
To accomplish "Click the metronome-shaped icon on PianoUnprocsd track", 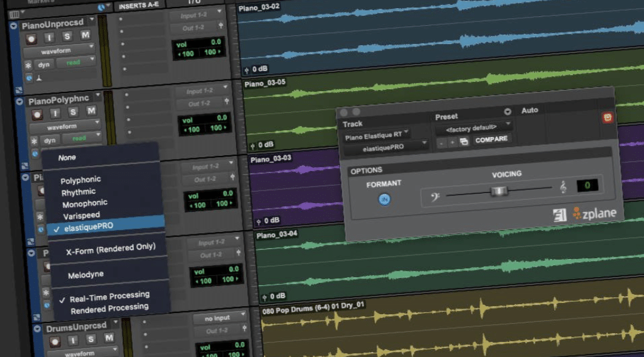I will pyautogui.click(x=39, y=77).
